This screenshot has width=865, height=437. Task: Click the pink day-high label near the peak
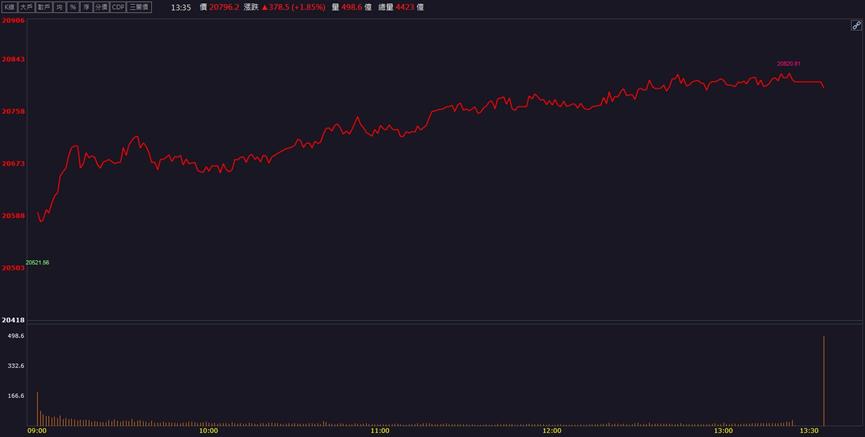pyautogui.click(x=789, y=64)
